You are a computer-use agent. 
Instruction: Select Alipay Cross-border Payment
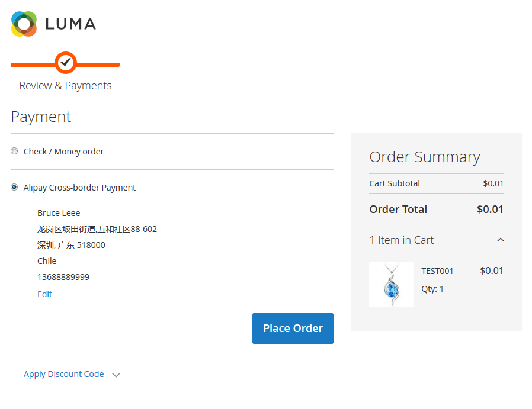click(14, 187)
